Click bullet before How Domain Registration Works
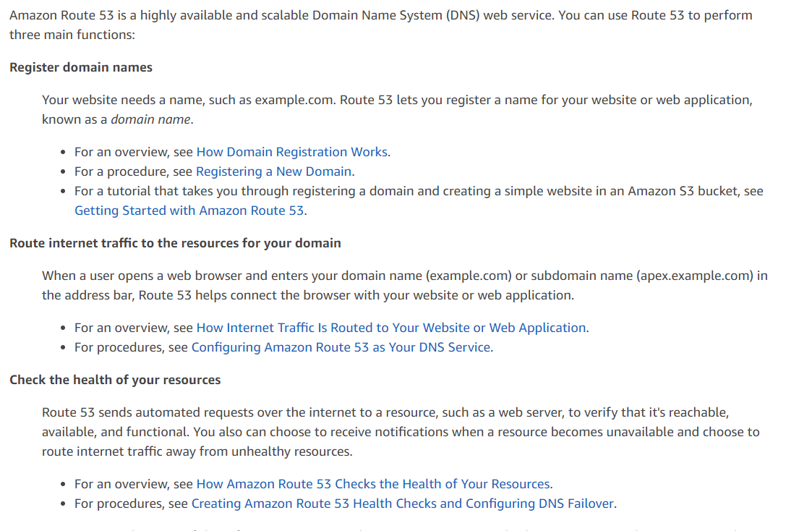Viewport: 812px width, 531px height. (x=63, y=153)
